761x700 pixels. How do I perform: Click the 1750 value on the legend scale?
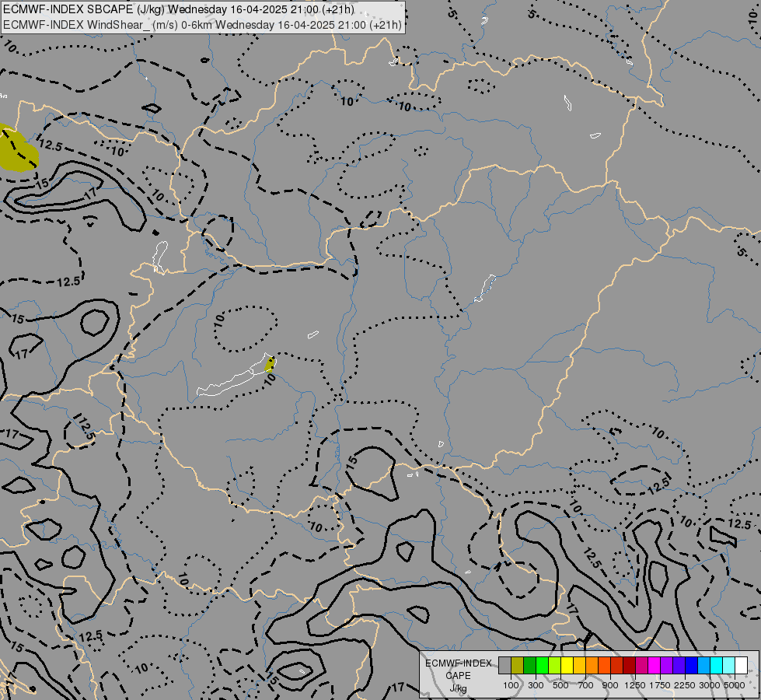660,685
